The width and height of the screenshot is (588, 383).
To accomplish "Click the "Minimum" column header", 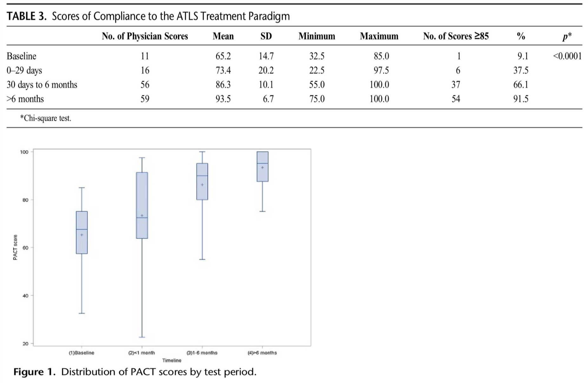I will click(316, 36).
